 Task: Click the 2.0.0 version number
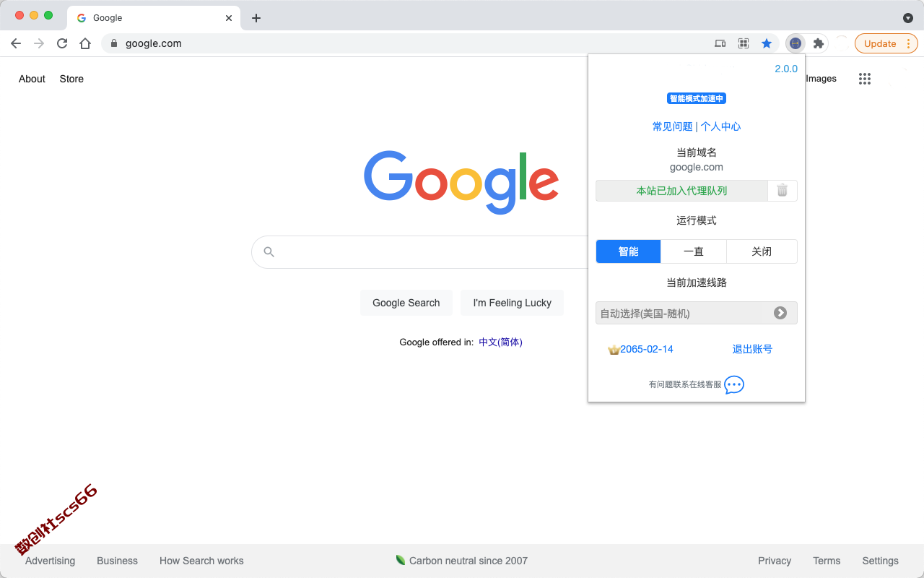(786, 69)
